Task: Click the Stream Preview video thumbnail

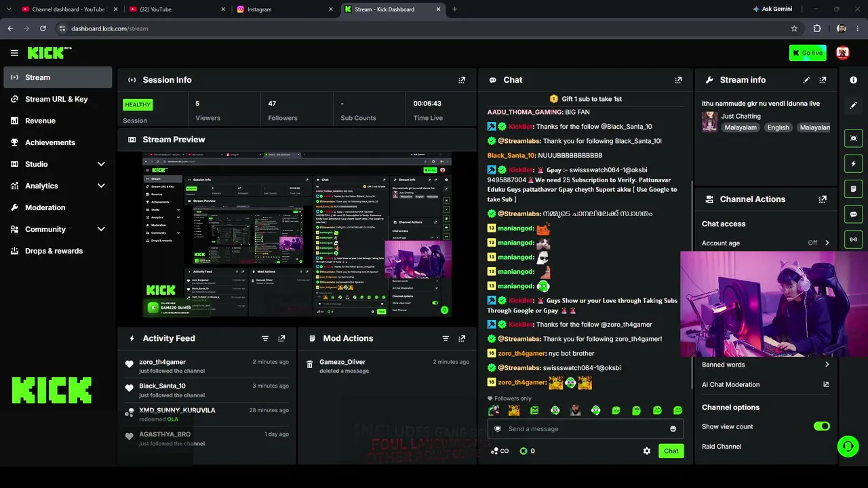Action: (296, 235)
